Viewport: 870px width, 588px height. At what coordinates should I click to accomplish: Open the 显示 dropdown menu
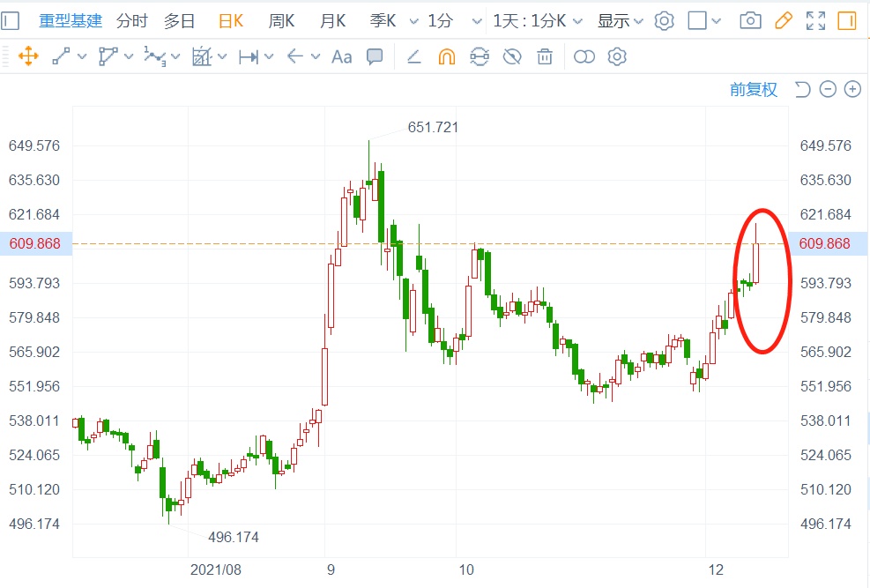tap(621, 20)
